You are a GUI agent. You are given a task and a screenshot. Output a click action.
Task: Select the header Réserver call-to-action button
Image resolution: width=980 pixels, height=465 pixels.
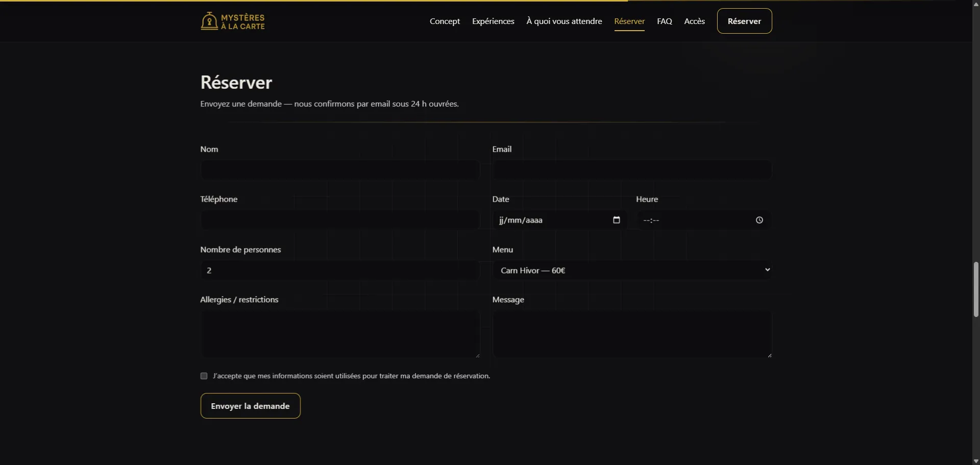click(x=744, y=21)
